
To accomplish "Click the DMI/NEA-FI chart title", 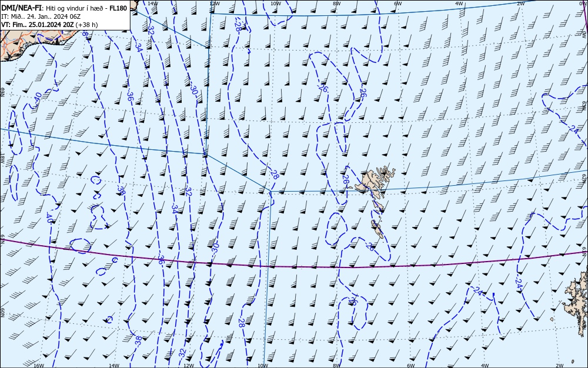I will [21, 8].
